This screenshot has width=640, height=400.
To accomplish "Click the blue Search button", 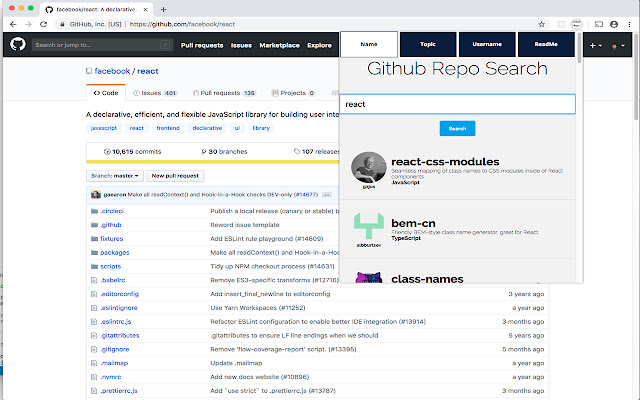I will click(x=457, y=129).
